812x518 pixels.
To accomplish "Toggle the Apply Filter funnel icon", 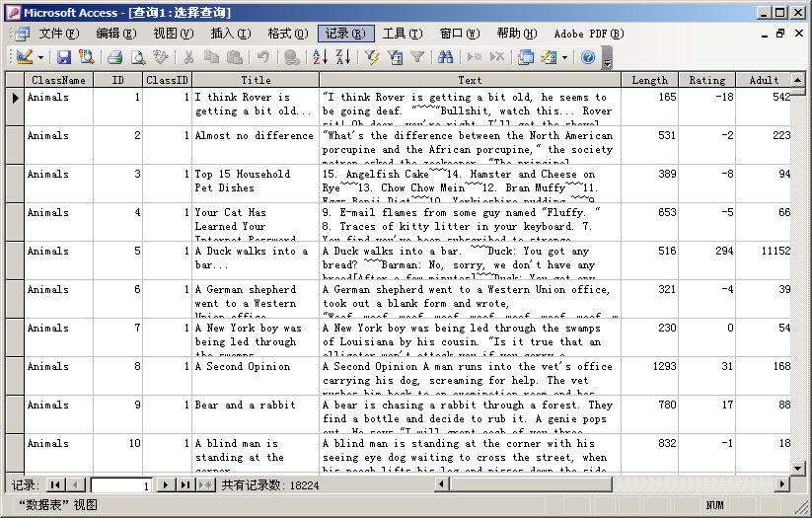I will tap(417, 57).
